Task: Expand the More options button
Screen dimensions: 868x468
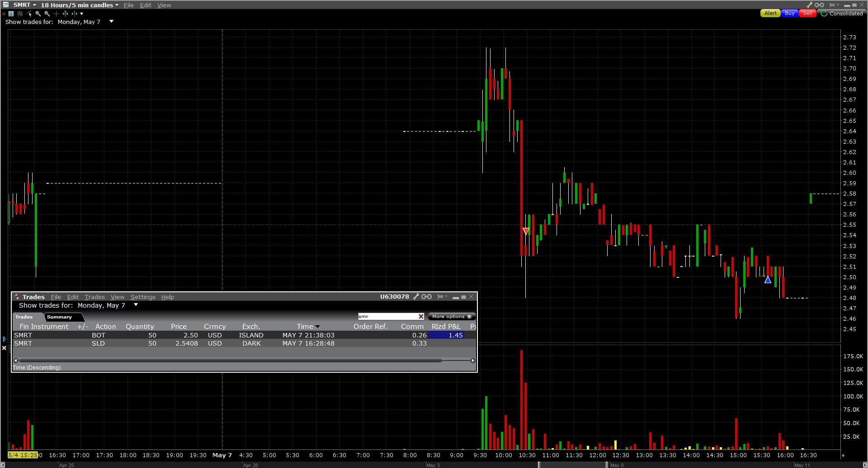Action: [451, 317]
